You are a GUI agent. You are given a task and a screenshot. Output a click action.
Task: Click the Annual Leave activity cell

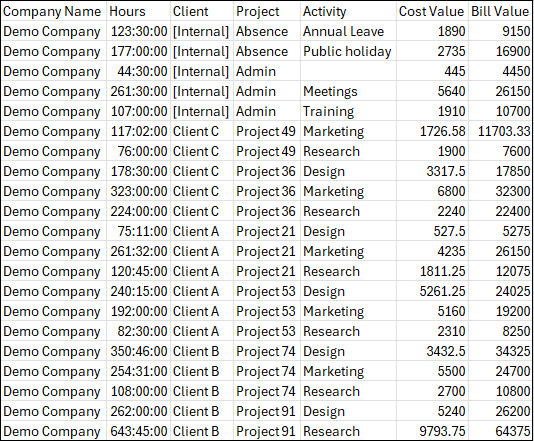(348, 31)
